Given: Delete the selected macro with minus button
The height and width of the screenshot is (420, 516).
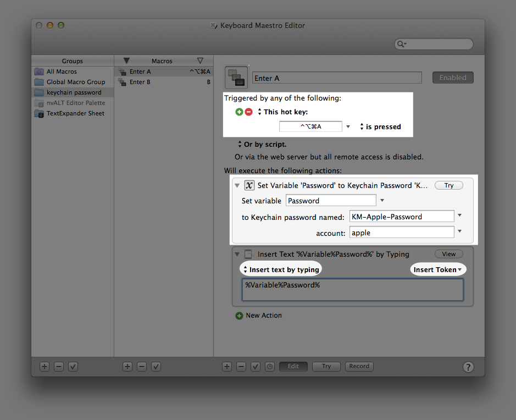Looking at the screenshot, I should point(142,367).
